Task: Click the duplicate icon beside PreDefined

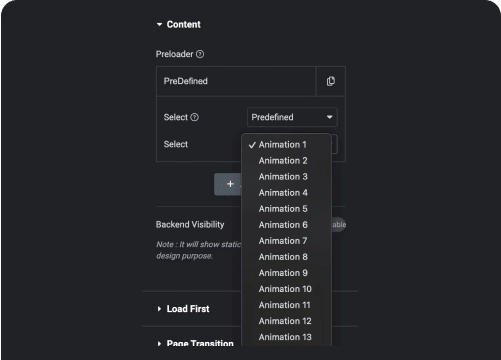Action: pos(331,81)
